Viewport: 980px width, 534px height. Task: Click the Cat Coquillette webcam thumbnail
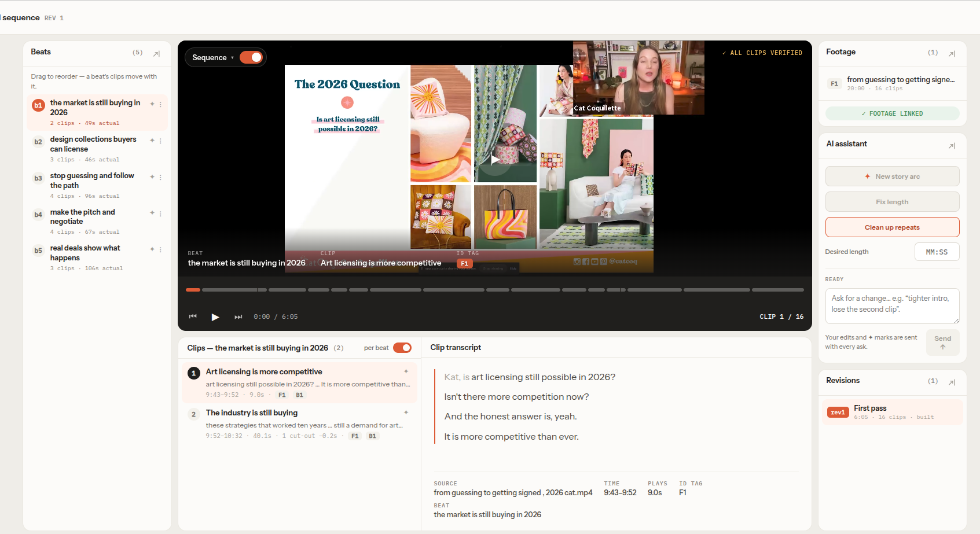click(x=638, y=78)
